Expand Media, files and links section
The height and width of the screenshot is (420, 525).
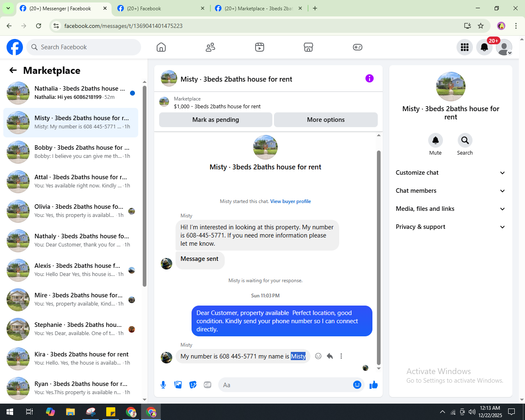(x=450, y=209)
